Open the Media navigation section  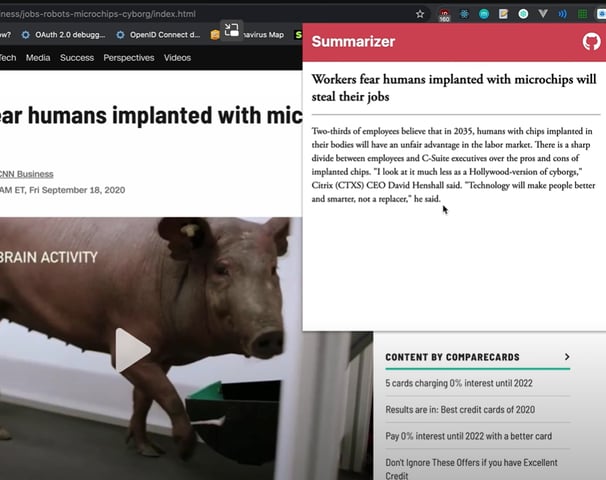tap(38, 58)
